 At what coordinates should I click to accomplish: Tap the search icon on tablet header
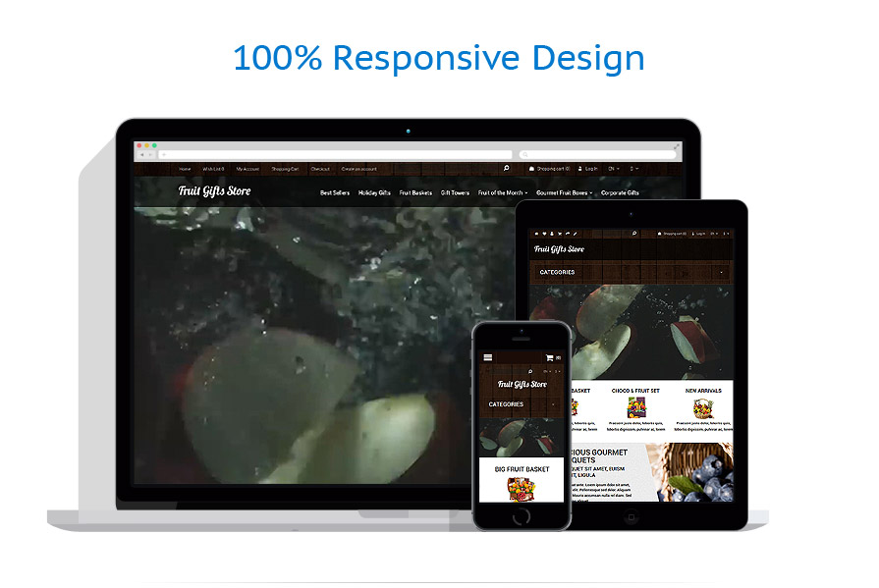click(634, 234)
